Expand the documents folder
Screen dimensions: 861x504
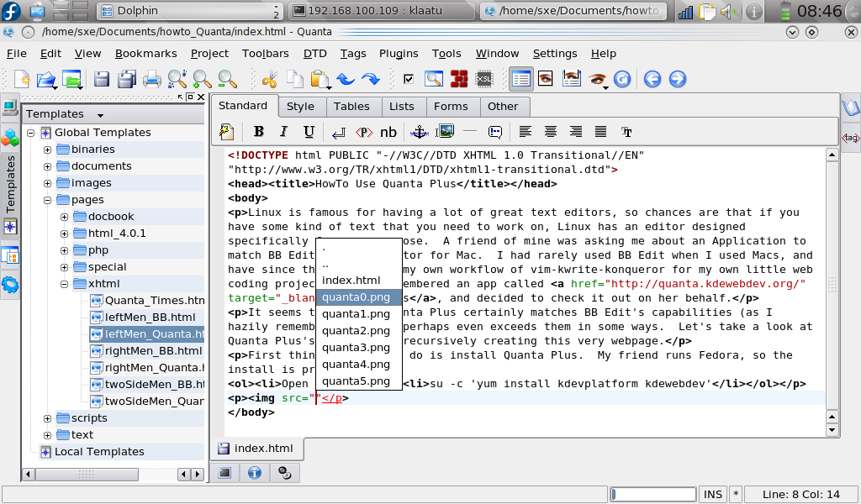click(x=48, y=166)
